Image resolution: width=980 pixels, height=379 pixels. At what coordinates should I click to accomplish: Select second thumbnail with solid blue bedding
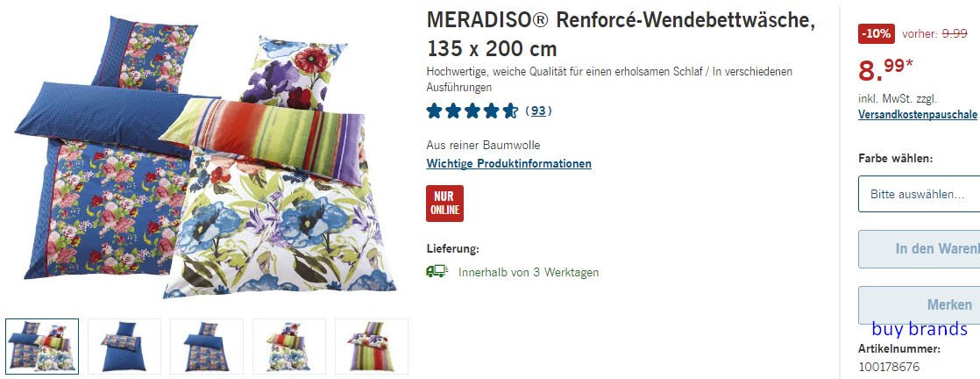pyautogui.click(x=124, y=346)
